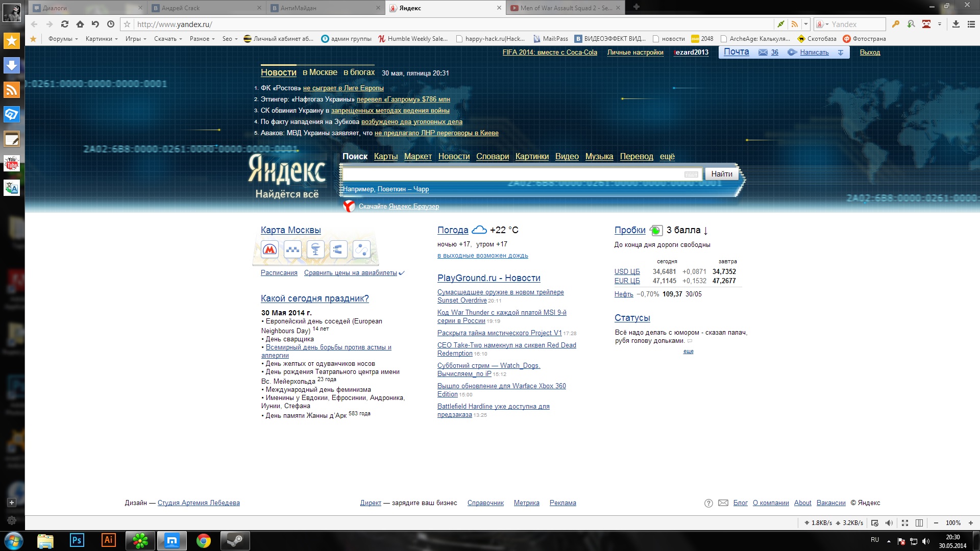Viewport: 980px width, 551px height.
Task: Open Google Chrome from the taskbar
Action: coord(204,540)
